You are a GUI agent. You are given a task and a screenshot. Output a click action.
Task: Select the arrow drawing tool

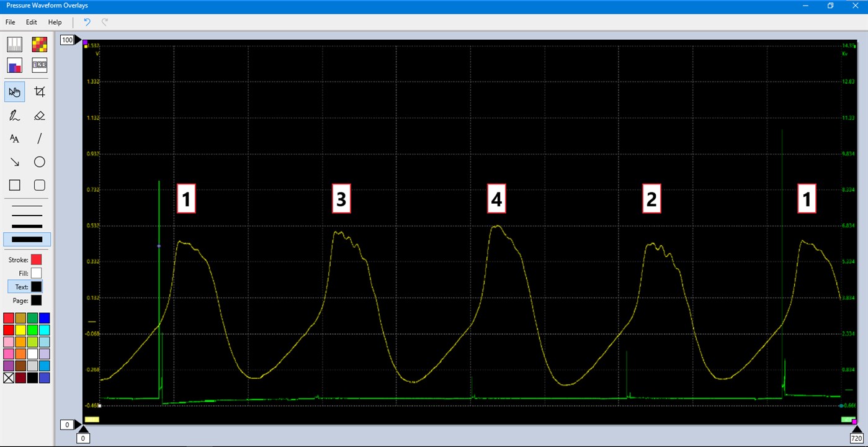coord(14,161)
